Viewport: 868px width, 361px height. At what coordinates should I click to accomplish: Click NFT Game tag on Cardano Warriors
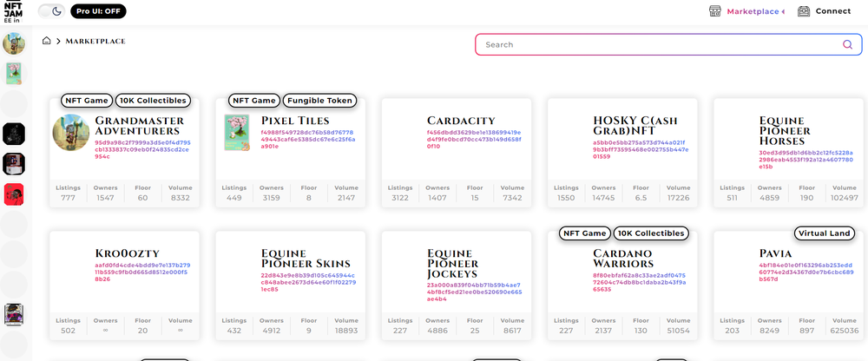point(584,233)
